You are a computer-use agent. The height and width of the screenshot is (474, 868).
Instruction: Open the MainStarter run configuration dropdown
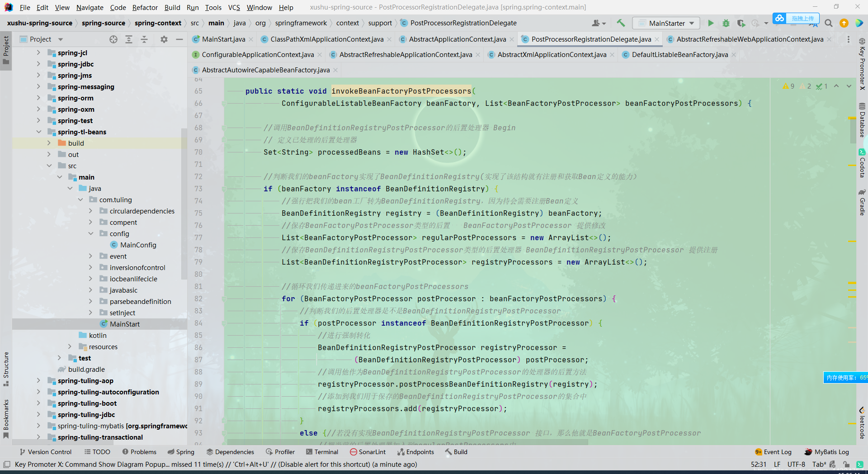(666, 23)
